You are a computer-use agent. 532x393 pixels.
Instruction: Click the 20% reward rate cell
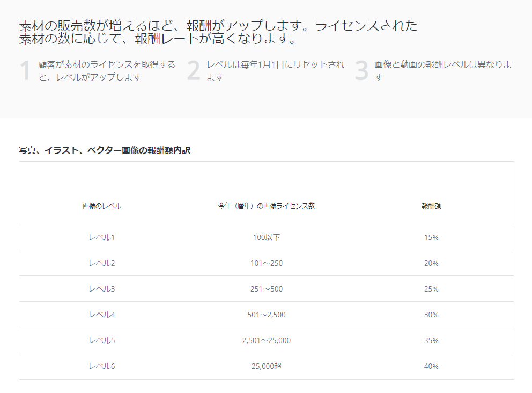[x=431, y=263]
